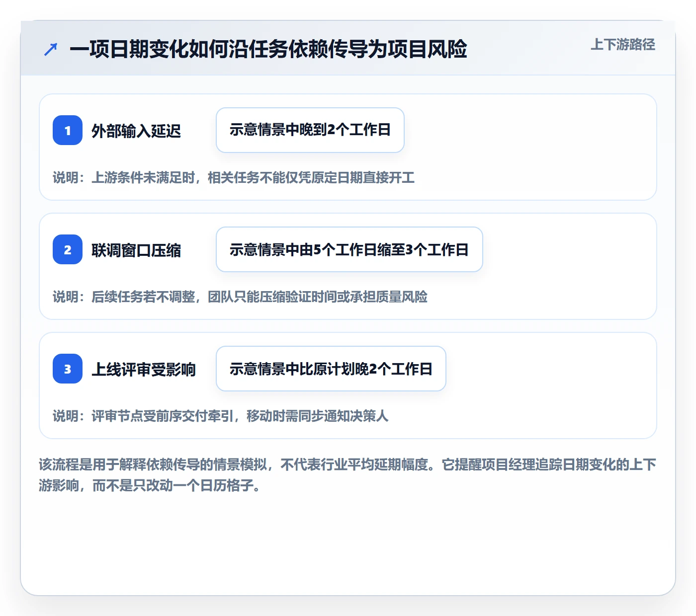Click the step 2 number badge
Image resolution: width=696 pixels, height=616 pixels.
[68, 249]
